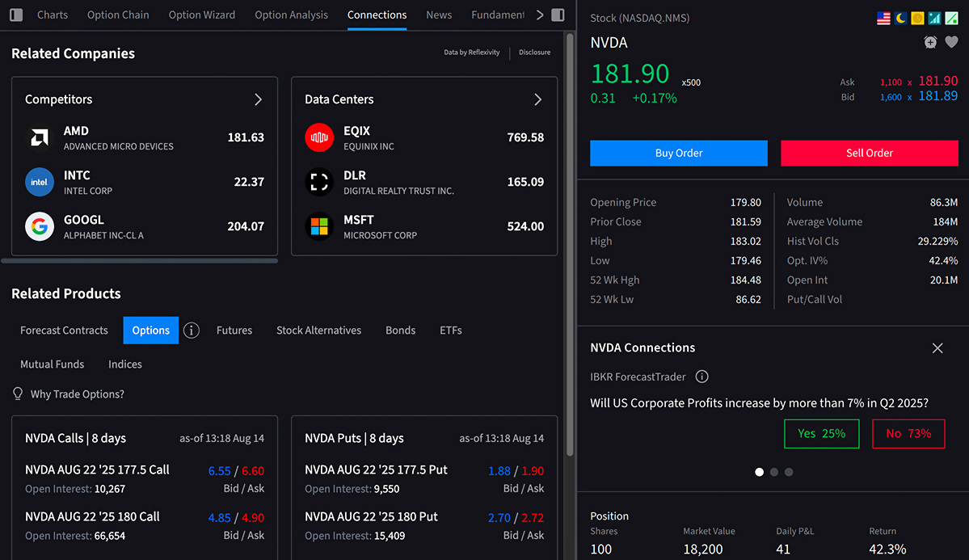Switch to the Option Chain tab
This screenshot has width=969, height=560.
point(118,14)
